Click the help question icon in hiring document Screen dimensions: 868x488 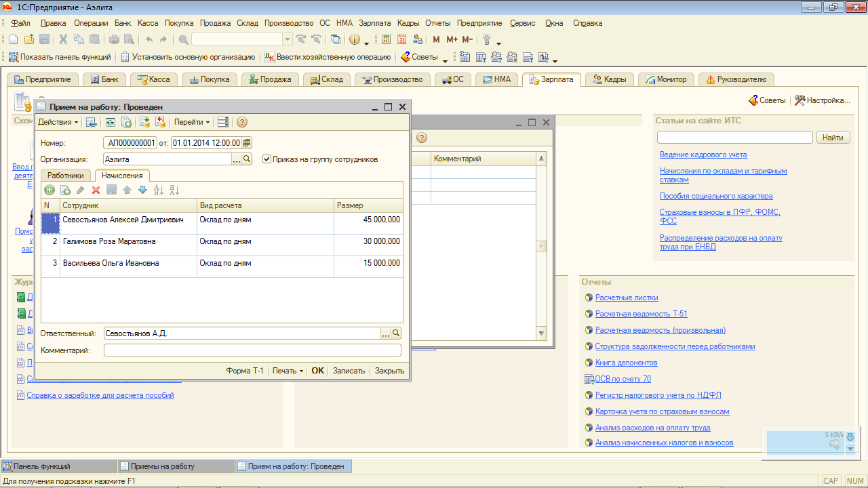241,123
